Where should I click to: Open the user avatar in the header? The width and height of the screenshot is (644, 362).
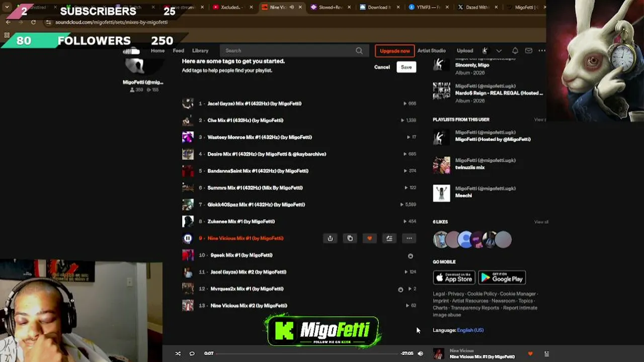tap(485, 51)
